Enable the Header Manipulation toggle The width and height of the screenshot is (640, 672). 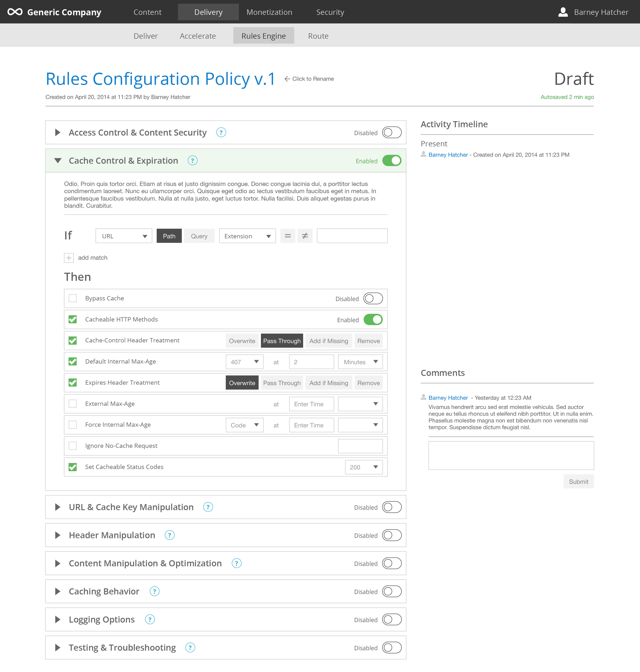coord(392,535)
